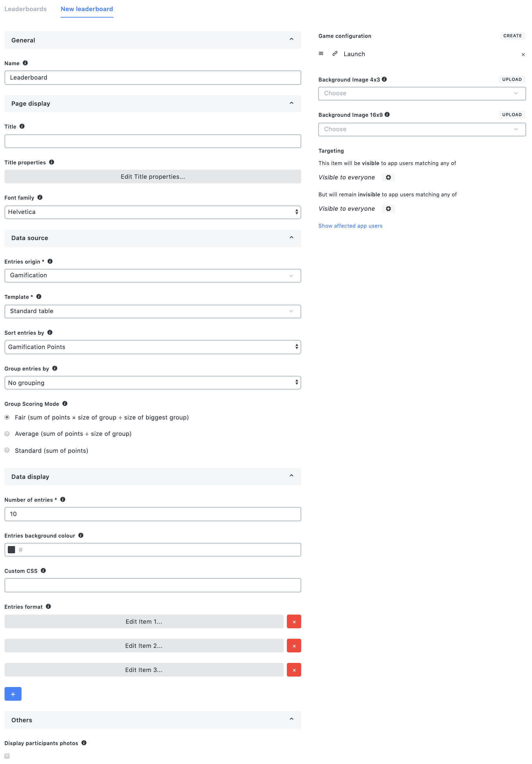The width and height of the screenshot is (532, 764).
Task: Click Show affected app users link
Action: coord(350,226)
